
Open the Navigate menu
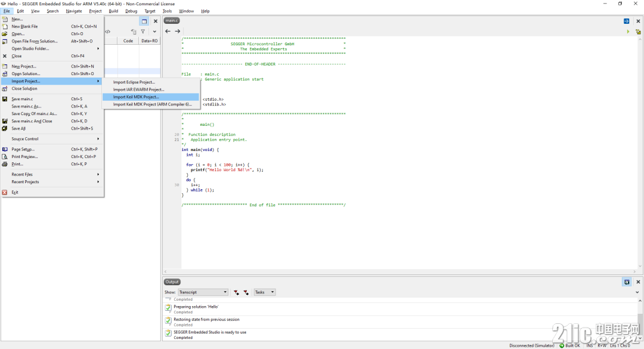pyautogui.click(x=74, y=11)
